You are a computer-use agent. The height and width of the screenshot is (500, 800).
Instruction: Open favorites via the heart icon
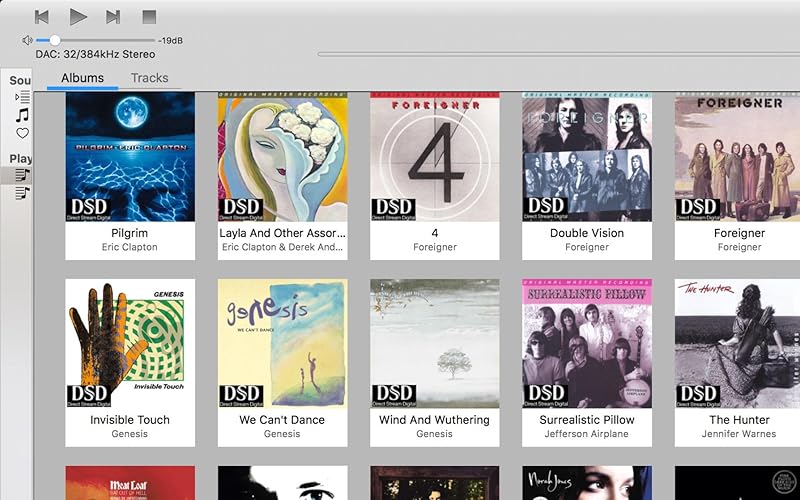pos(22,134)
